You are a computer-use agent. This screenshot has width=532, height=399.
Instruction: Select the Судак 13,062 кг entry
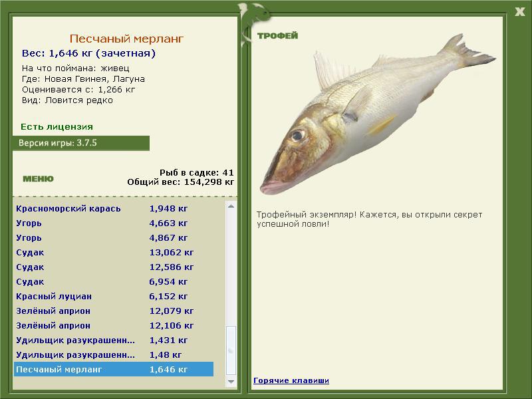[x=114, y=253]
